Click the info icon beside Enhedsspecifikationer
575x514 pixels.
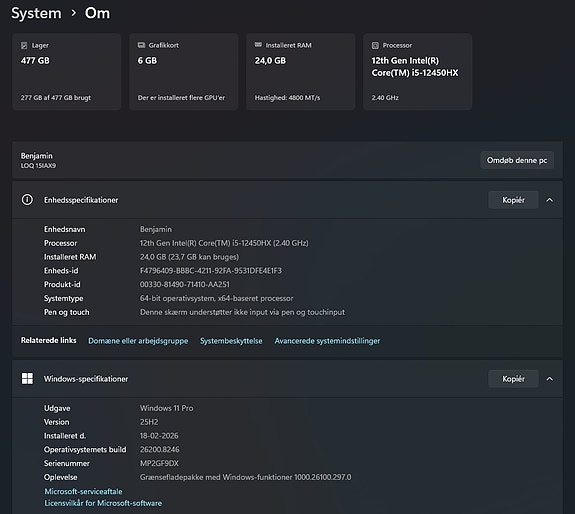tap(27, 200)
